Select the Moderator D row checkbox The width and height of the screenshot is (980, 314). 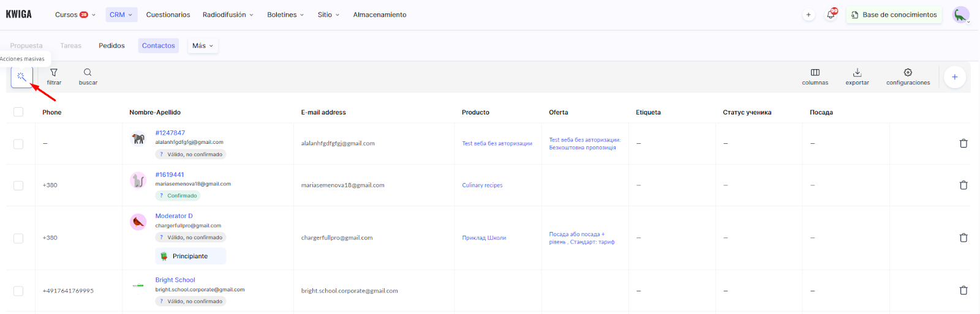18,238
